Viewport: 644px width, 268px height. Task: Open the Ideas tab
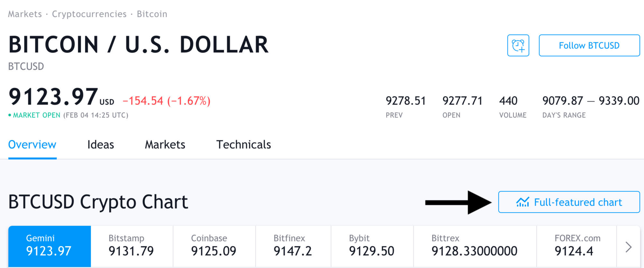click(x=101, y=145)
